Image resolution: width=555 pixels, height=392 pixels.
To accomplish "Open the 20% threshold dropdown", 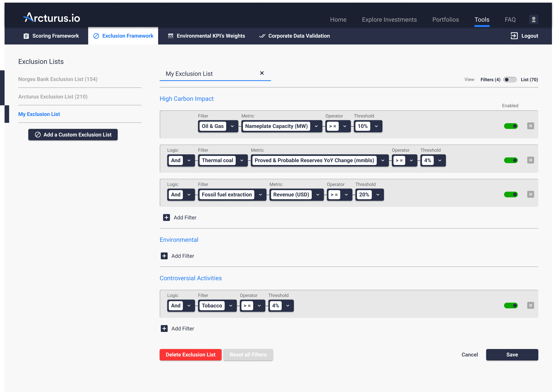I will pos(378,195).
